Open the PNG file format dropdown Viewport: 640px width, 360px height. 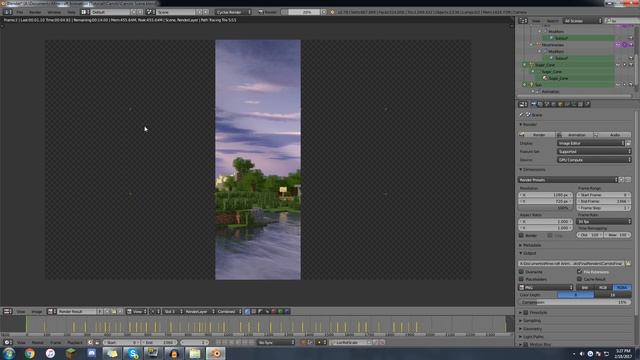pos(546,288)
